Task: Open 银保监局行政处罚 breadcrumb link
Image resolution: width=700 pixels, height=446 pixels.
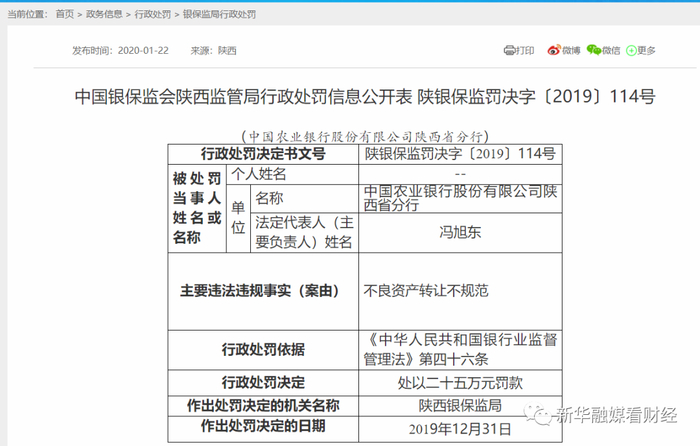Action: coord(219,14)
